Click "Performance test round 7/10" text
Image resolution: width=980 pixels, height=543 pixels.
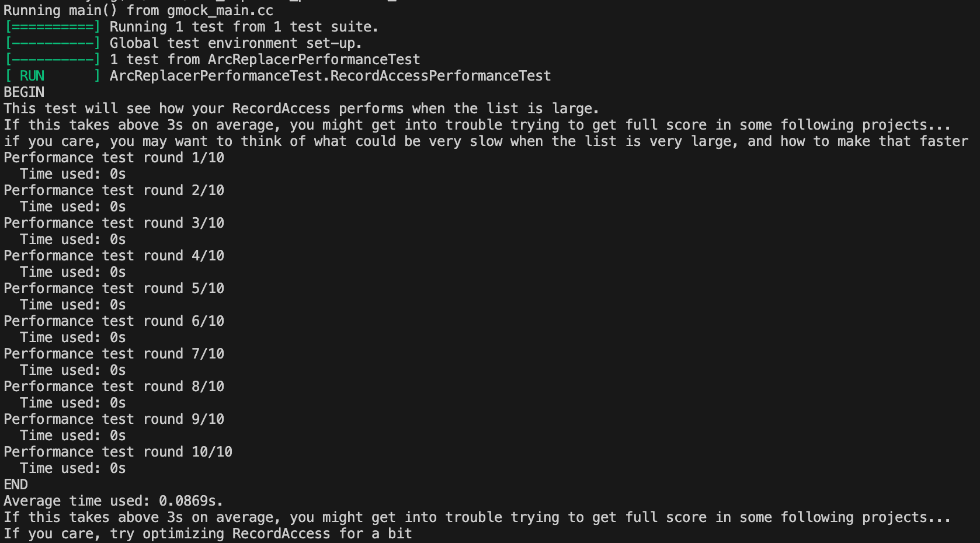[114, 354]
